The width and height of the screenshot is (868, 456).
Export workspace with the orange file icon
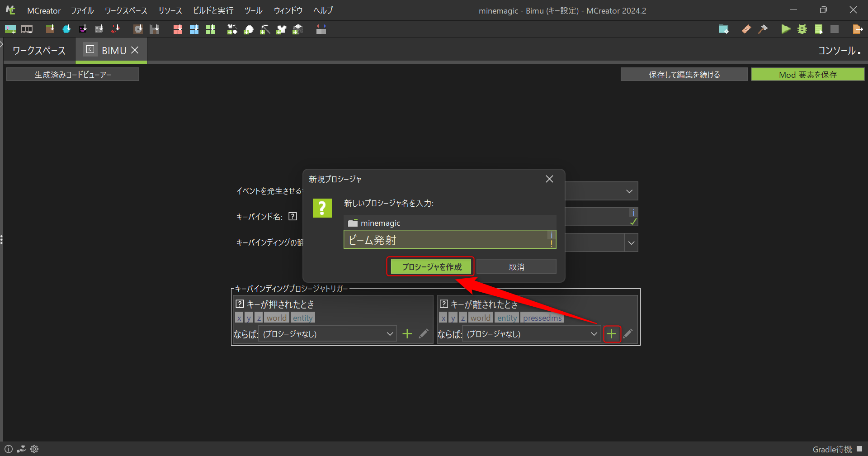coord(857,29)
